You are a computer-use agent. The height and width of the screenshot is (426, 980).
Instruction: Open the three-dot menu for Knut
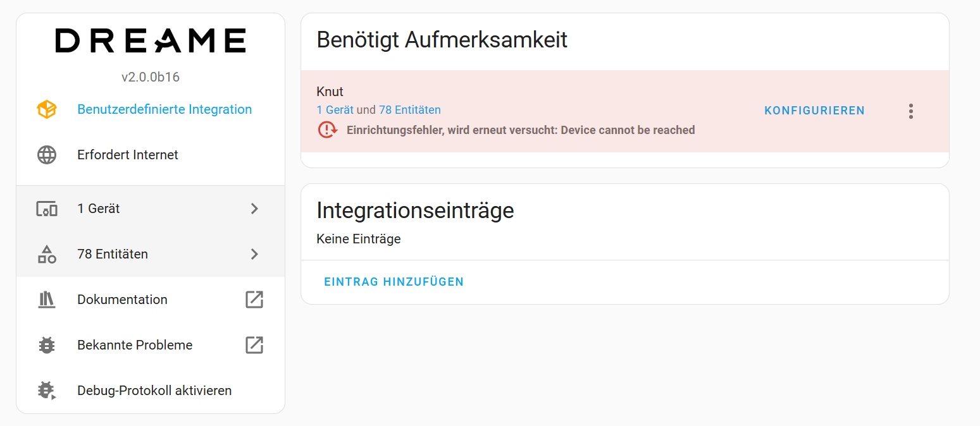point(911,111)
